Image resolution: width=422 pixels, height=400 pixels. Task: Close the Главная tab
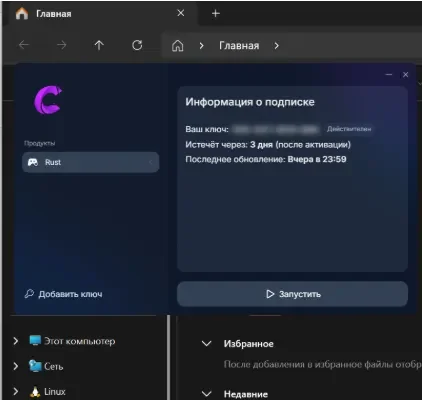pos(181,13)
